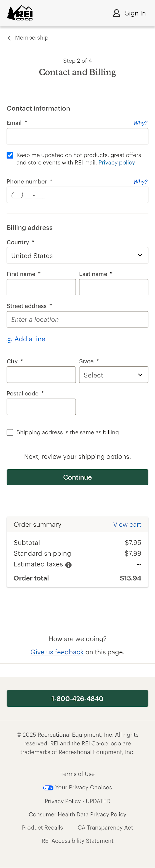Click the Give us feedback link
This screenshot has width=155, height=868.
(57, 652)
